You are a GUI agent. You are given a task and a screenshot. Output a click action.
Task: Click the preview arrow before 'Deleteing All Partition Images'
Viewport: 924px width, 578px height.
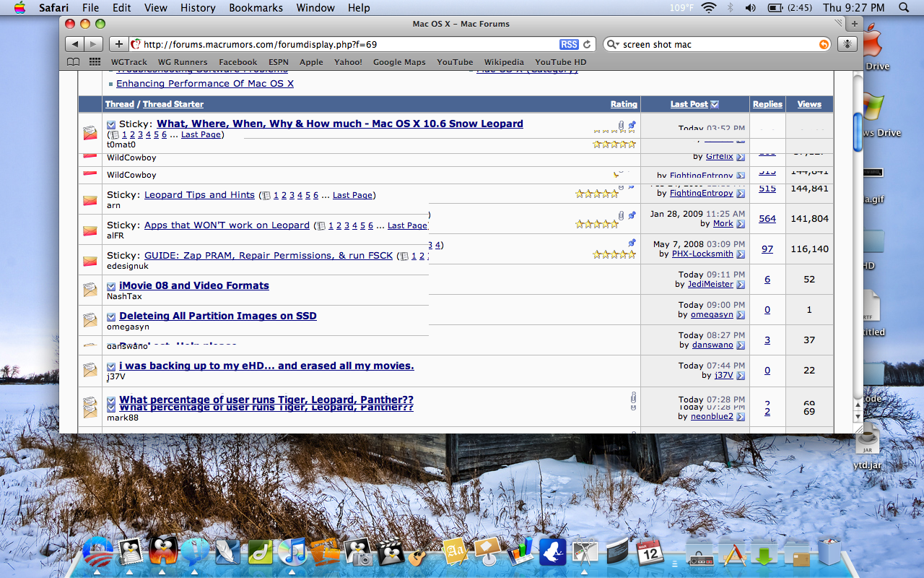(111, 316)
